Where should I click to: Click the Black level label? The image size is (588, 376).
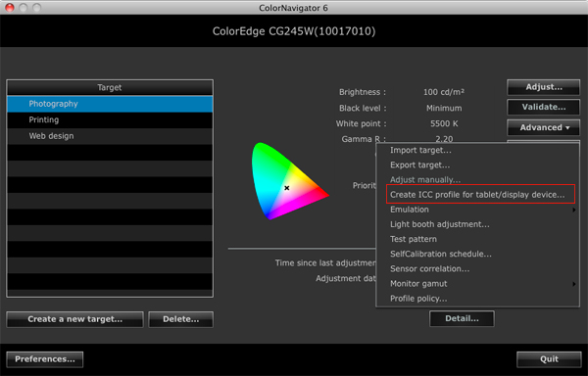[x=363, y=109]
